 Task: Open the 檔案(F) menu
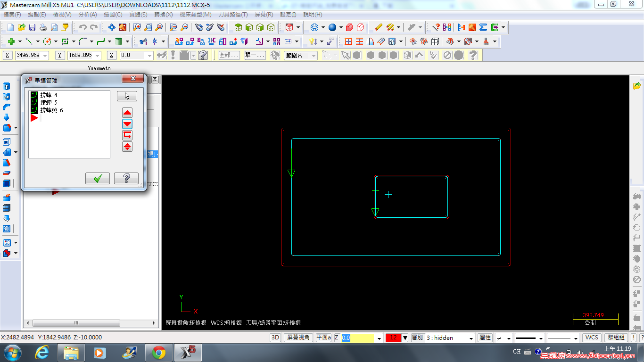(x=12, y=15)
